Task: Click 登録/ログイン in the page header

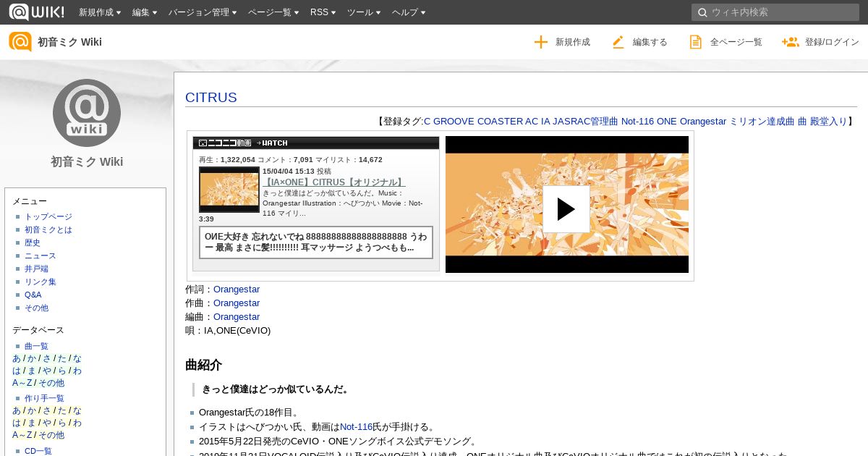Action: point(832,42)
